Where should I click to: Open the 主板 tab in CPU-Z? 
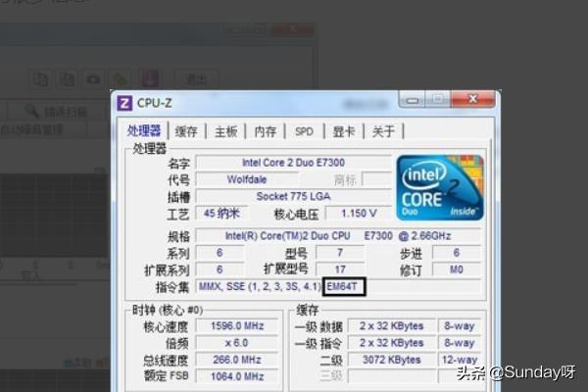point(225,131)
